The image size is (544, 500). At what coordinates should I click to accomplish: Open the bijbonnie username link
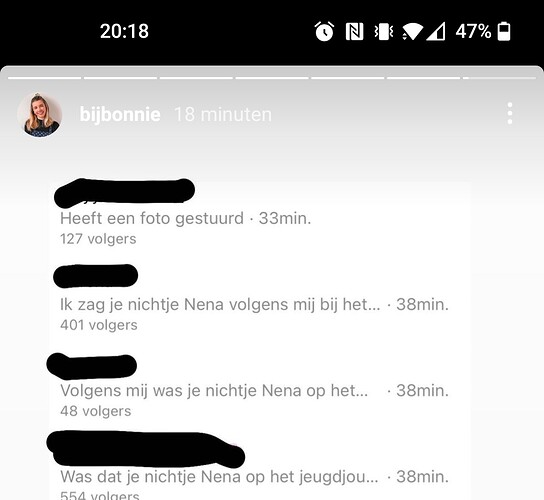pos(120,114)
